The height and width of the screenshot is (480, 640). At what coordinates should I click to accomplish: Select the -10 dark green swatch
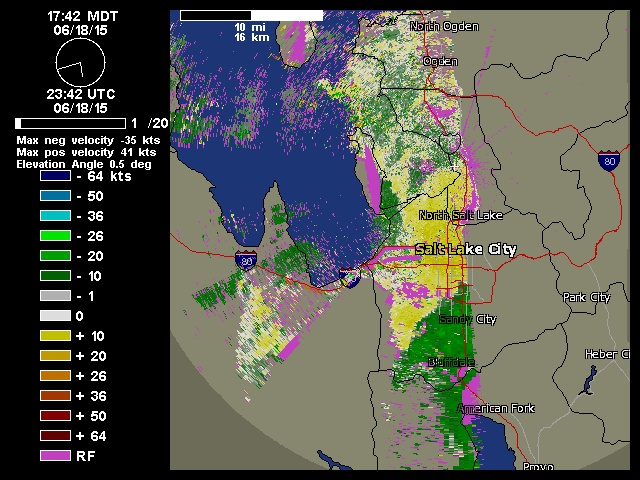tap(56, 276)
